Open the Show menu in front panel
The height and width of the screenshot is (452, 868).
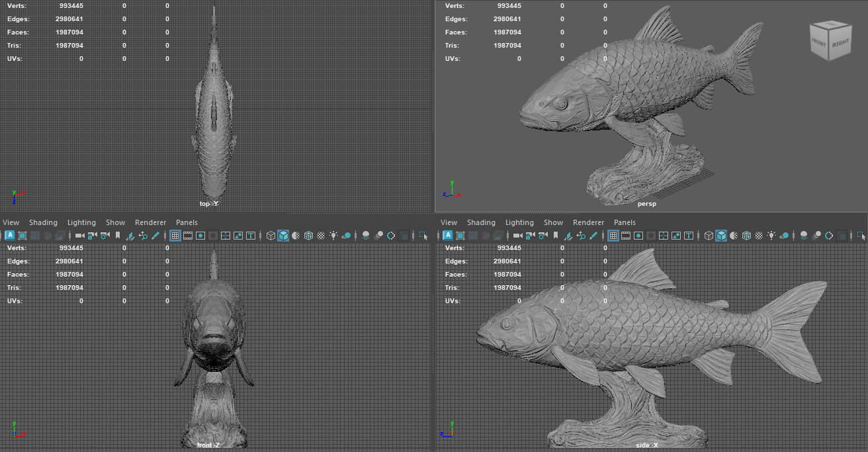coord(115,222)
